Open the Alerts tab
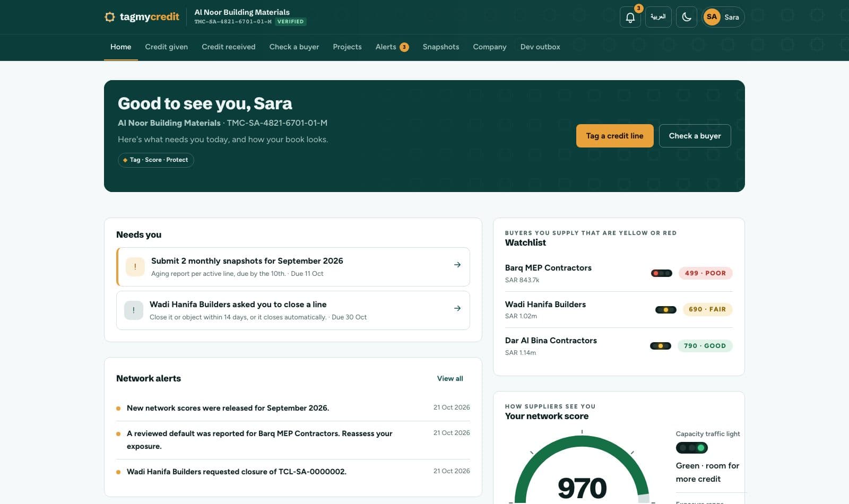849x504 pixels. point(392,47)
